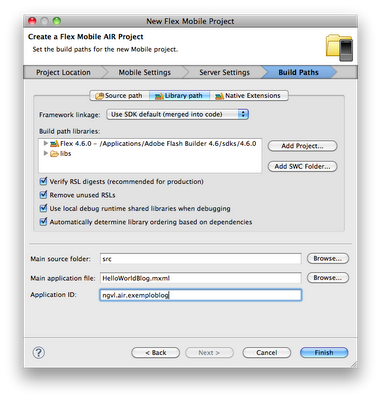Browse for the main source folder
This screenshot has height=400, width=381.
point(328,258)
